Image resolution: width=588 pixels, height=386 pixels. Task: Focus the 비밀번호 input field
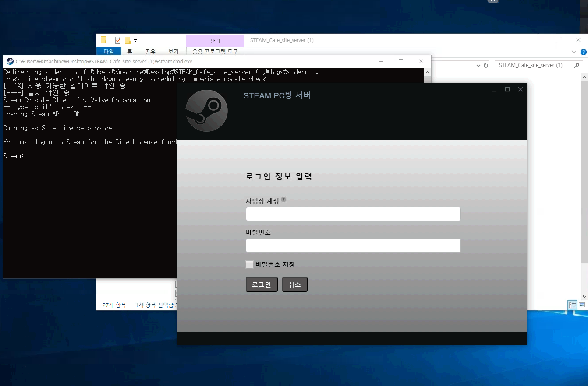tap(353, 246)
